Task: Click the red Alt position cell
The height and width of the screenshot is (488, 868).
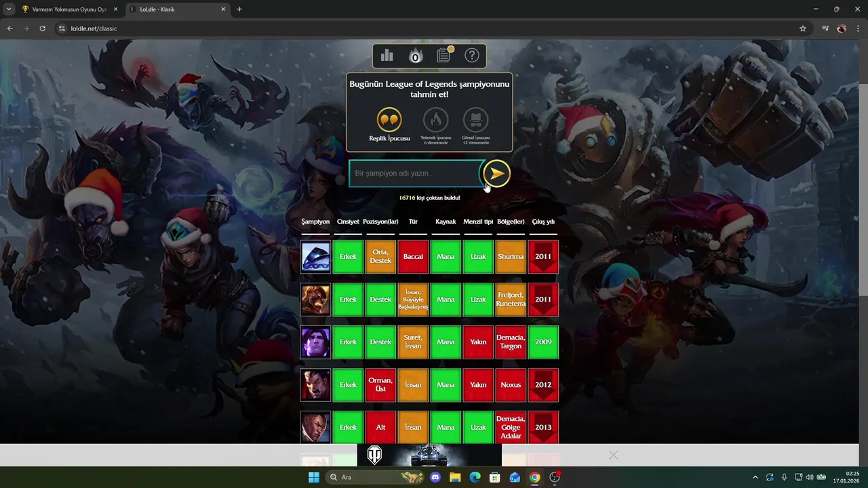Action: pos(380,428)
